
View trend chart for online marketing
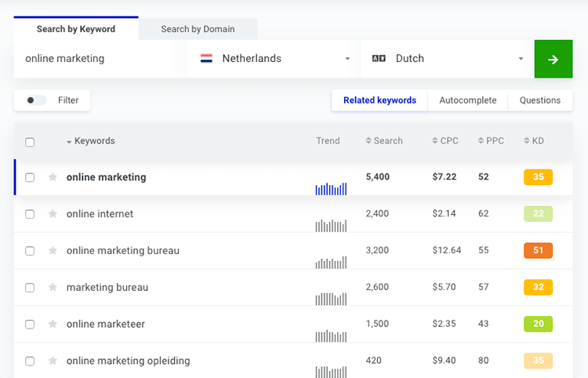(331, 189)
